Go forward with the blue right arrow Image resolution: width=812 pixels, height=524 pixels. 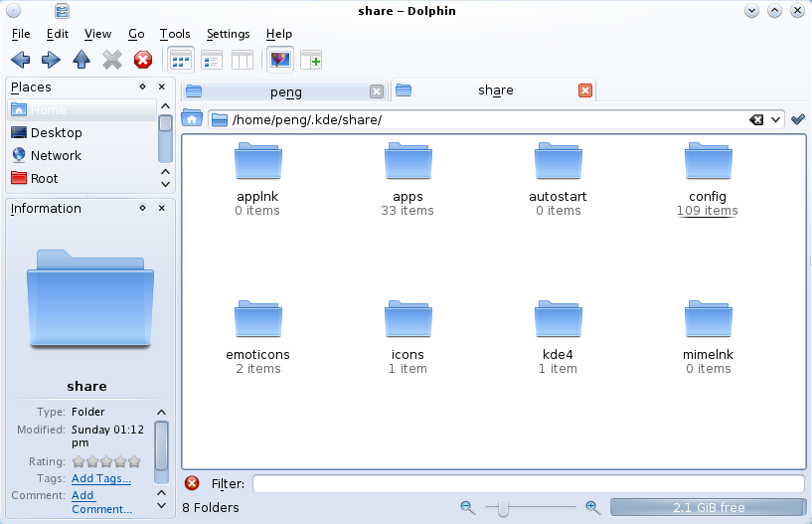pyautogui.click(x=51, y=60)
